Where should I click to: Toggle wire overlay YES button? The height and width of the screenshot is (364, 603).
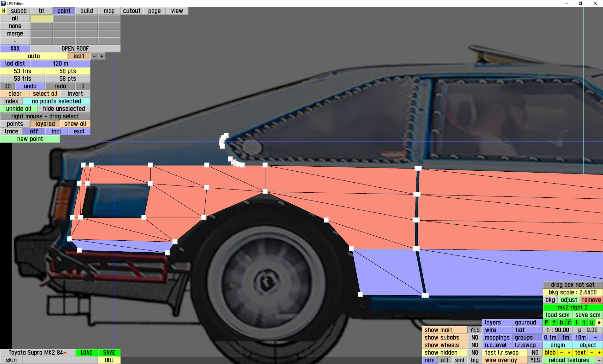pos(535,360)
